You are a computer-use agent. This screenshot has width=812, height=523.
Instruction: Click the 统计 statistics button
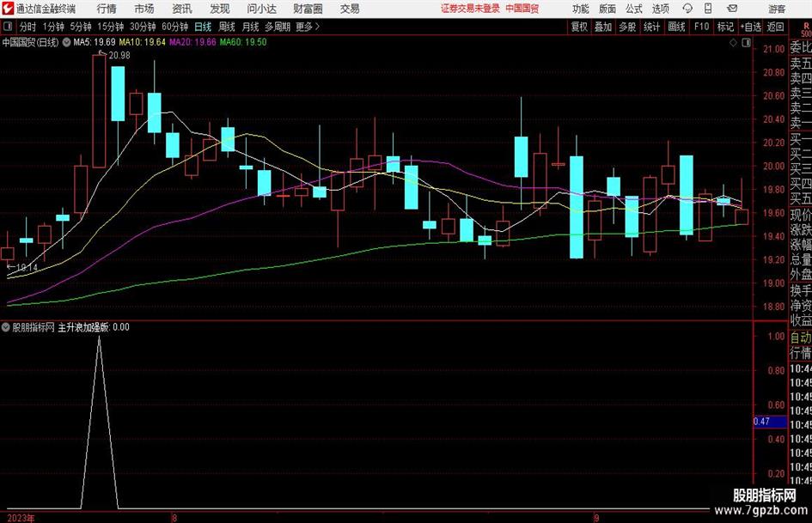pos(651,27)
